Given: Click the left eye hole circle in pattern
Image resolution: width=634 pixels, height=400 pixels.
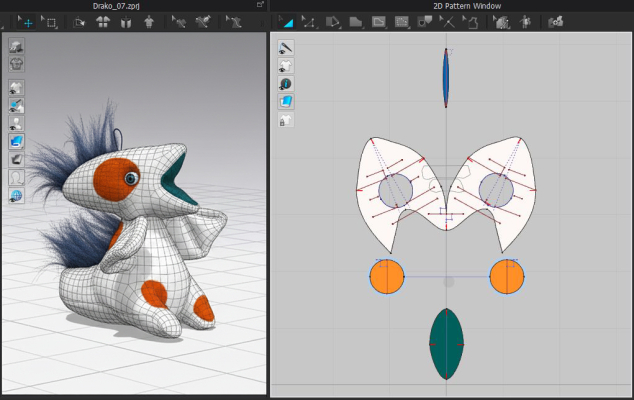Looking at the screenshot, I should point(395,191).
